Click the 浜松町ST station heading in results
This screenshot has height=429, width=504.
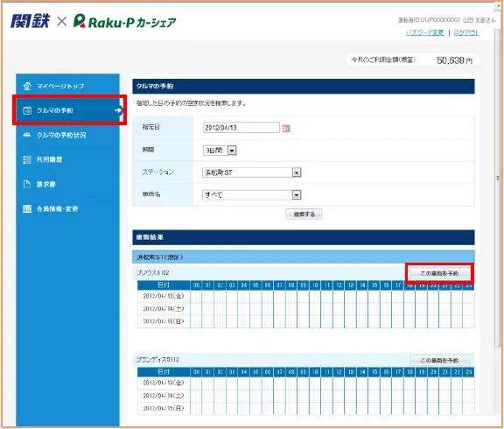(160, 257)
